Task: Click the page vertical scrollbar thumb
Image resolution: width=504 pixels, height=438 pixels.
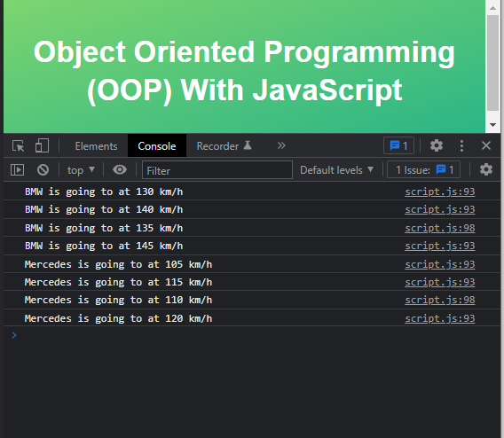Action: tap(492, 63)
